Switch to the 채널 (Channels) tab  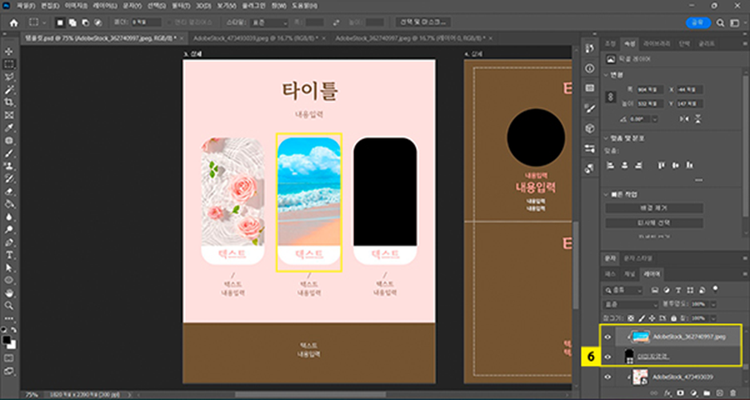pos(629,274)
